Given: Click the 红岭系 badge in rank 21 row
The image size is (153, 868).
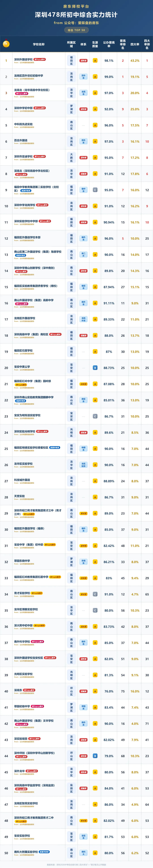Looking at the screenshot, I should pos(84,384).
